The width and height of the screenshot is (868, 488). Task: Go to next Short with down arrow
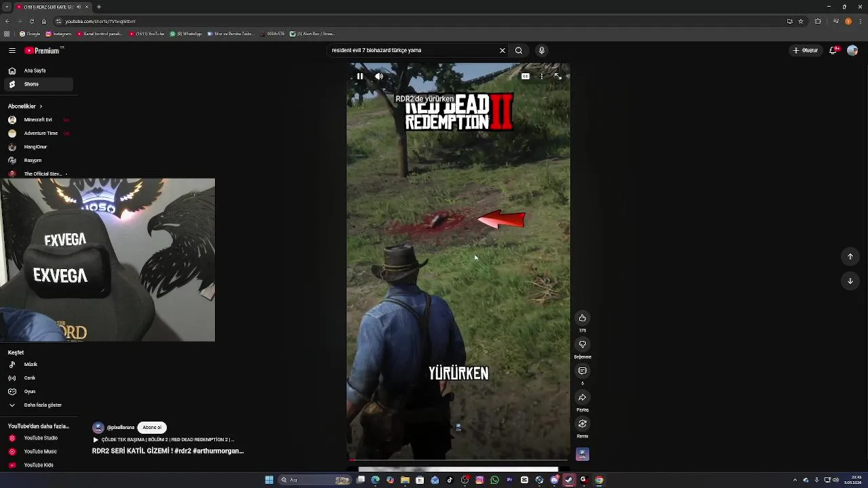coord(850,281)
